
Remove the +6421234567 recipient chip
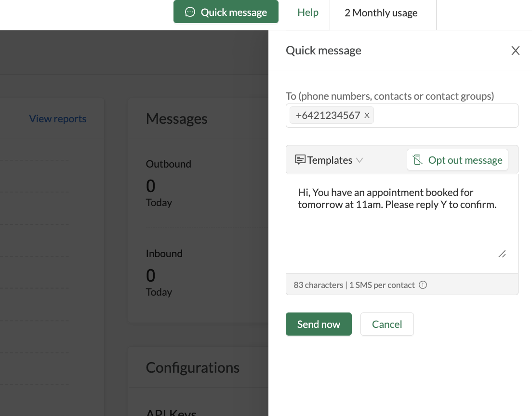point(367,116)
